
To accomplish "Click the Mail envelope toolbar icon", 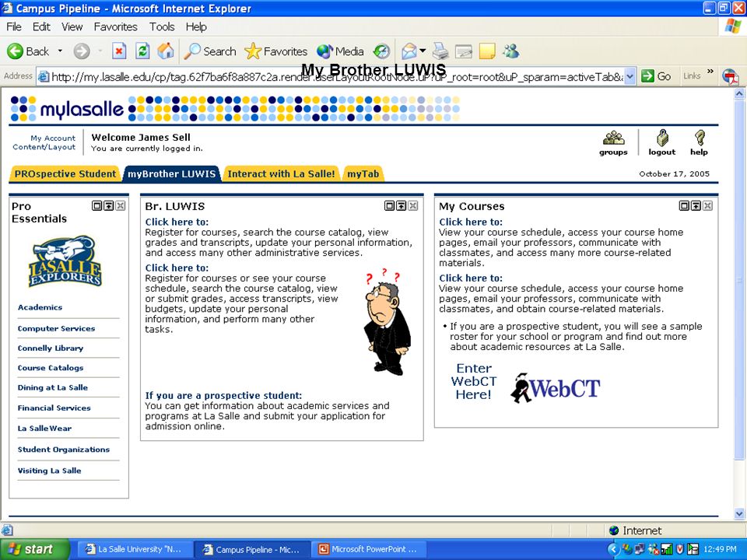I will click(x=409, y=51).
